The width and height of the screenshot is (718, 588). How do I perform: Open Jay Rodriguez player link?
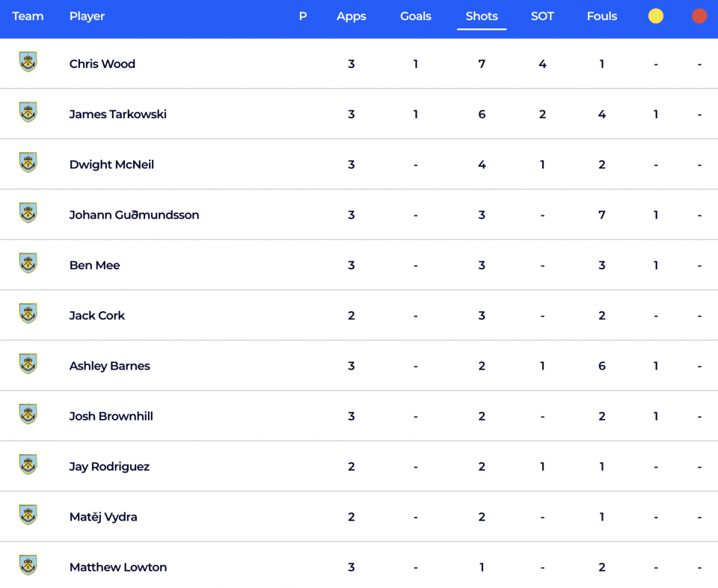[x=109, y=467]
